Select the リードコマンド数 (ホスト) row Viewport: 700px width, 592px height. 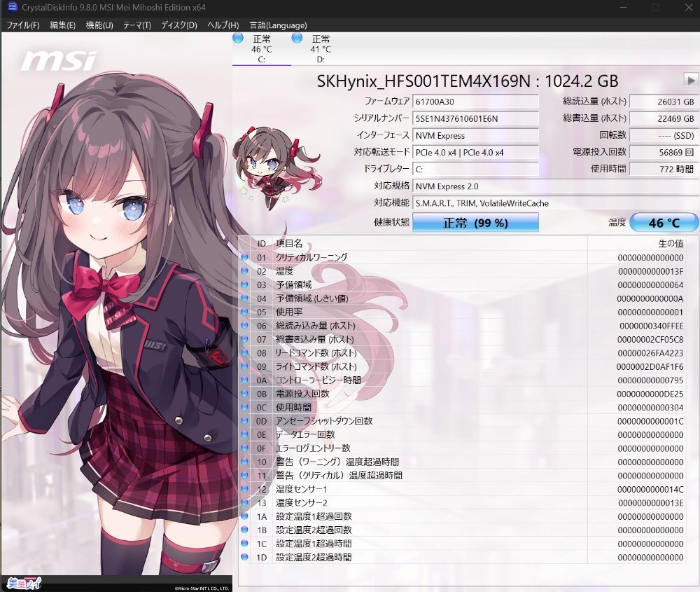[463, 353]
